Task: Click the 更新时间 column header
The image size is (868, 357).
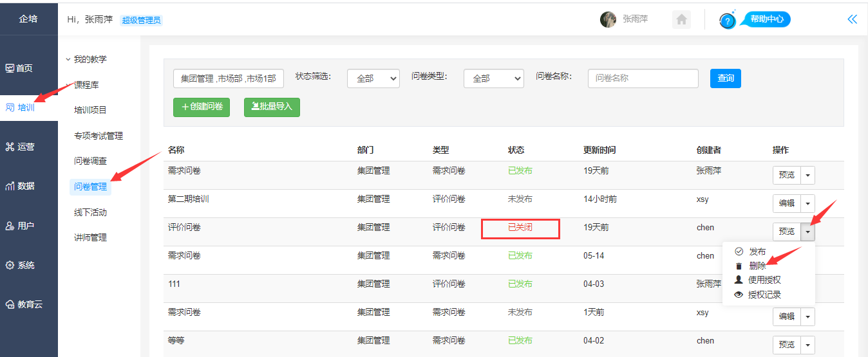Action: click(x=599, y=150)
